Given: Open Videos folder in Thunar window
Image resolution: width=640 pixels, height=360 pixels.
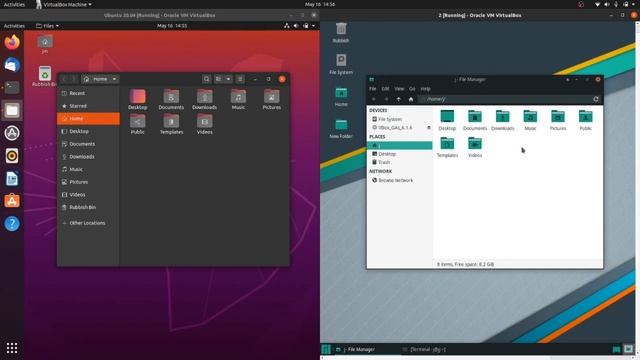Looking at the screenshot, I should [x=475, y=147].
